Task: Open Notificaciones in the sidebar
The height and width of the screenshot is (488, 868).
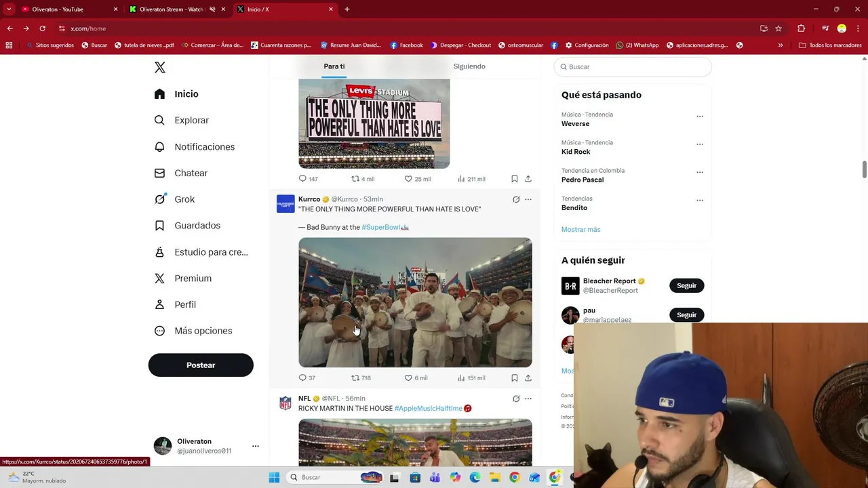Action: click(x=195, y=146)
